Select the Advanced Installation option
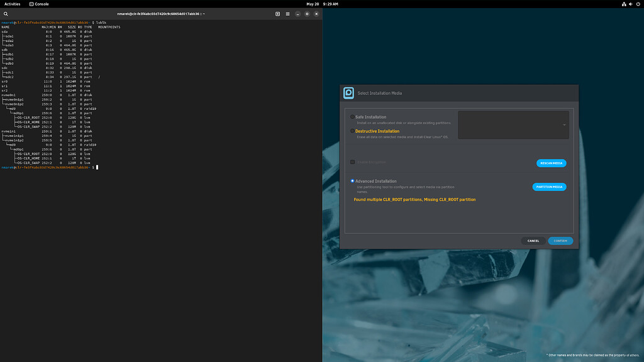The width and height of the screenshot is (644, 362). tap(352, 181)
